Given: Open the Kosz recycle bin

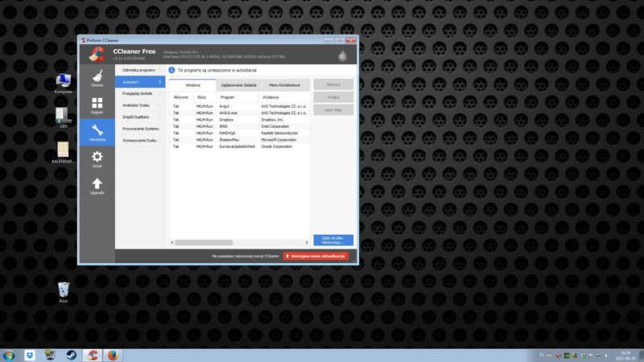Looking at the screenshot, I should tap(64, 292).
